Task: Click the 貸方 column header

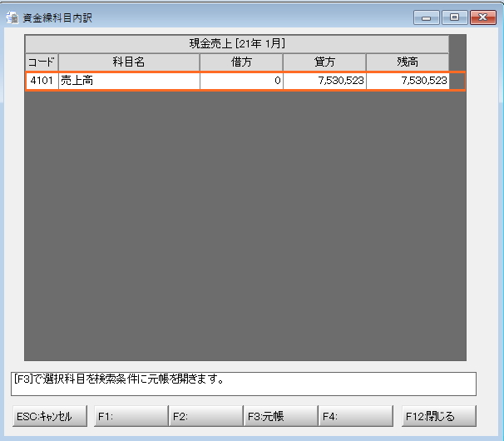Action: (x=324, y=62)
